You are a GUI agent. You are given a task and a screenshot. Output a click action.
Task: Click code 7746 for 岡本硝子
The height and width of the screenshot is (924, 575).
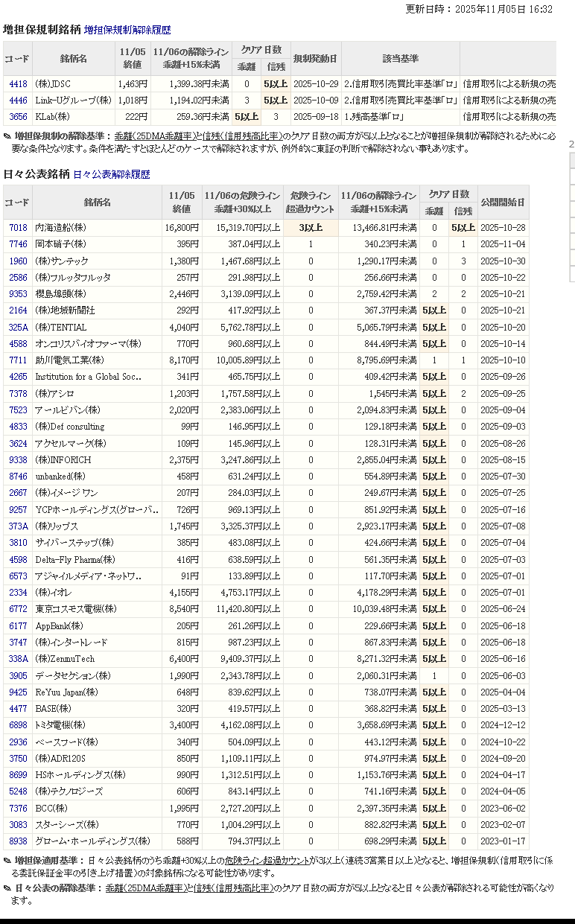(x=18, y=244)
